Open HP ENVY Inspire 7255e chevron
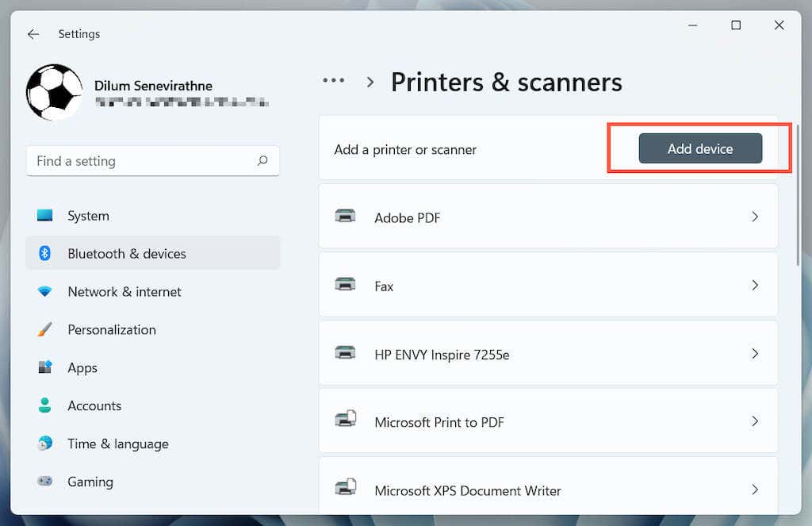The height and width of the screenshot is (526, 812). coord(755,353)
